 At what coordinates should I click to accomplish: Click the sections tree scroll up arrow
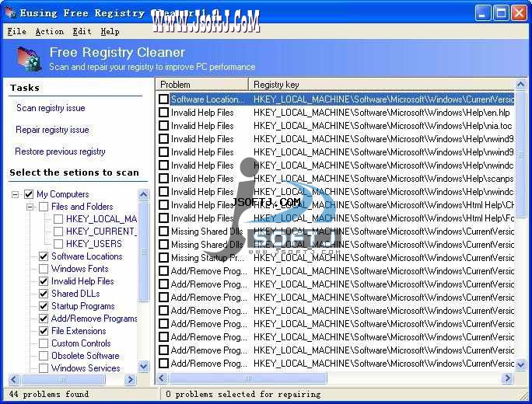144,194
